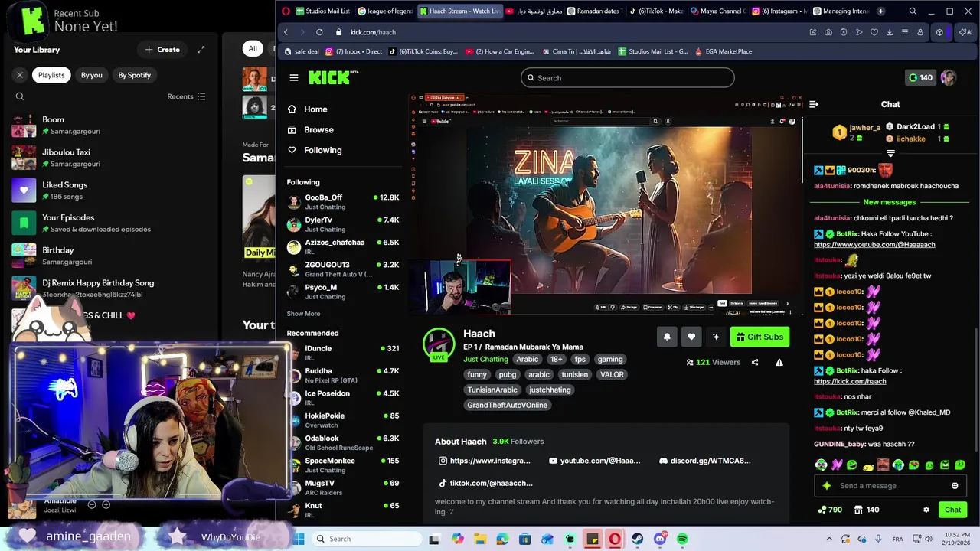This screenshot has width=980, height=551.
Task: Switch to the Instagram browser tab
Action: (779, 11)
